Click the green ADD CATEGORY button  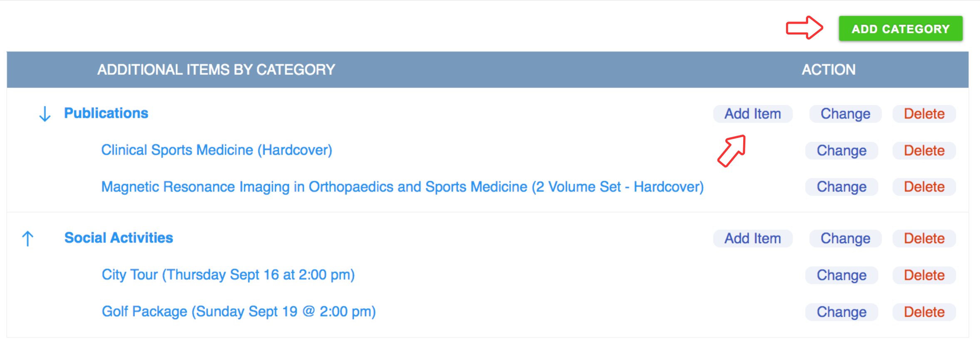click(x=901, y=29)
